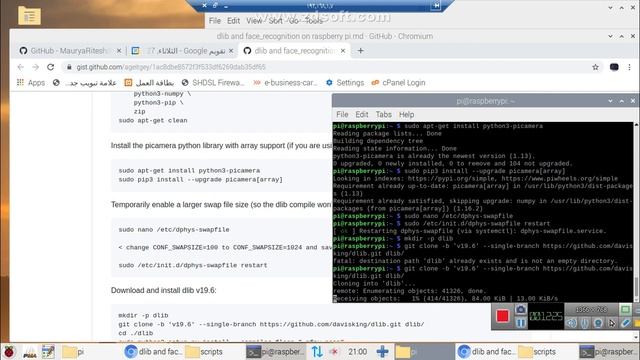Open the cPanel Login bookmark

(398, 82)
